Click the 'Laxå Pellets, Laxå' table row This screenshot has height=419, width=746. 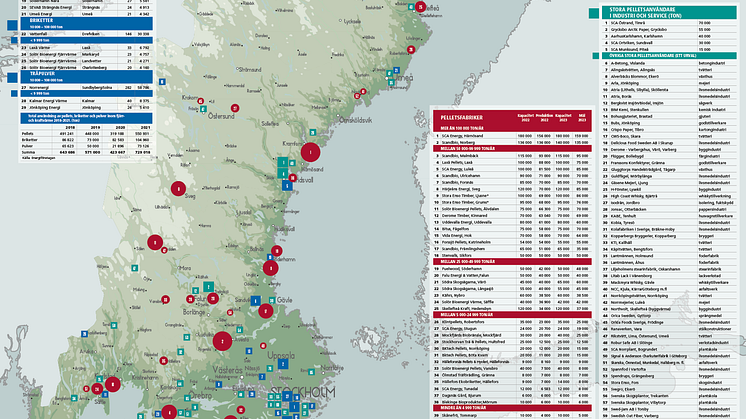point(512,162)
